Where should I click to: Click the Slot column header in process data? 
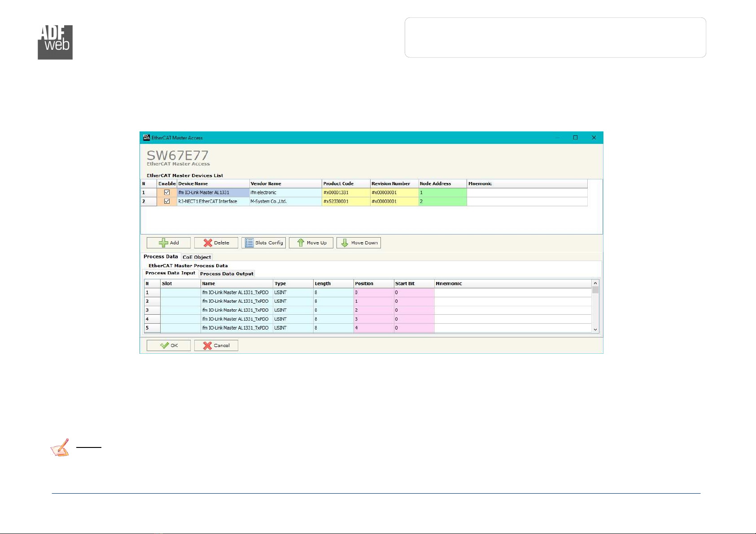180,283
